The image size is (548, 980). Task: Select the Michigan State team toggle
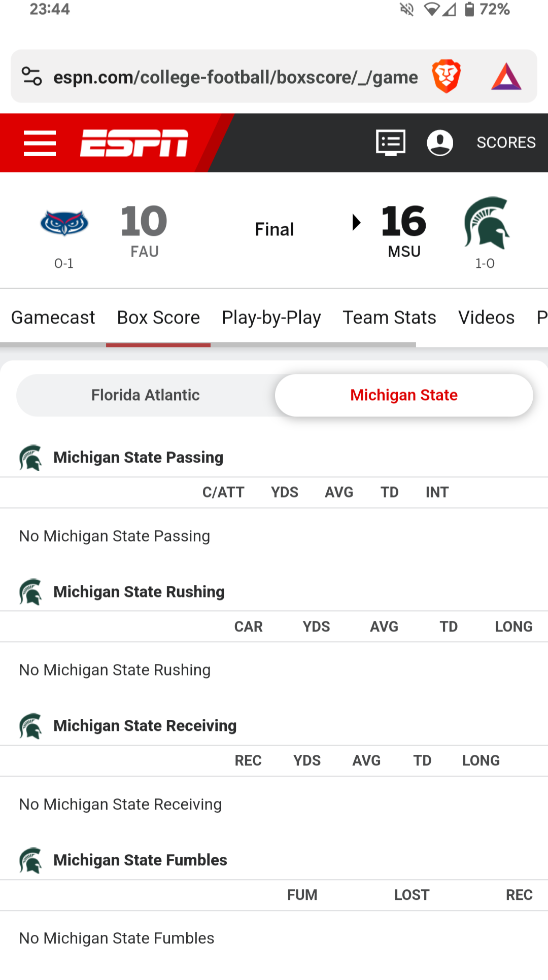pos(404,395)
